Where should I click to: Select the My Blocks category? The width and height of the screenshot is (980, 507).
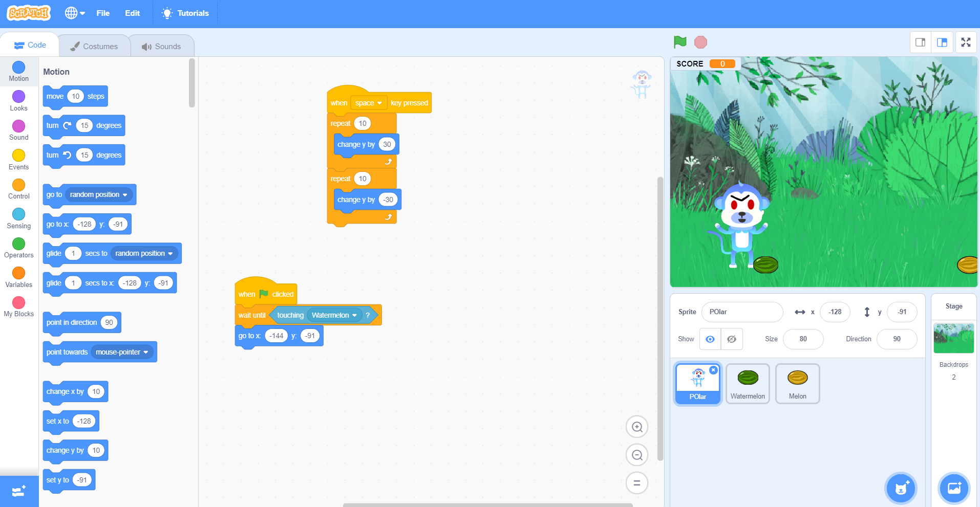(19, 306)
